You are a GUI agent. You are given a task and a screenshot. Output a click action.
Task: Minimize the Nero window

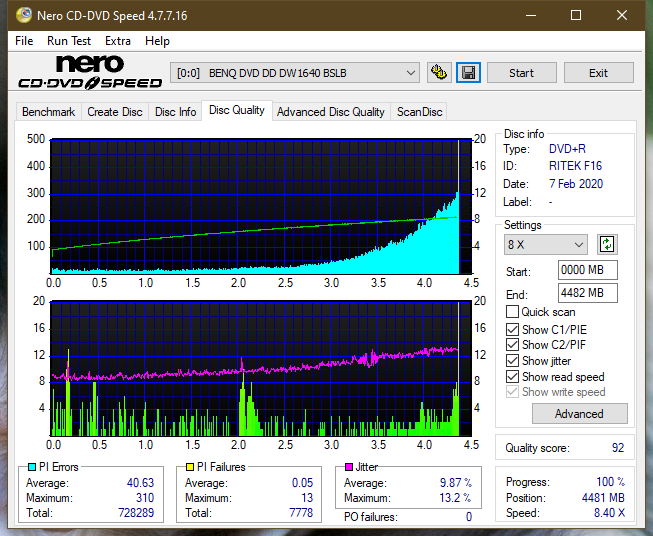click(531, 15)
